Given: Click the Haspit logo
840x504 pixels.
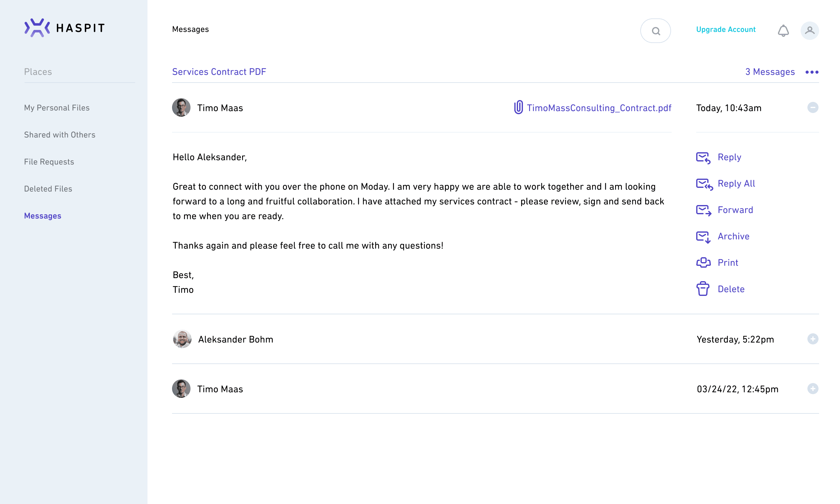Looking at the screenshot, I should click(x=64, y=28).
